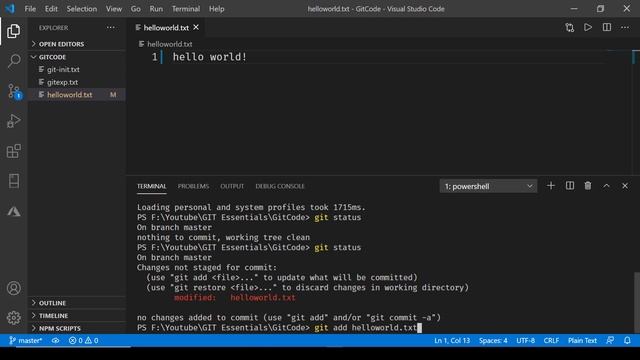Click red 'modified: helloworld.txt' terminal text
Image resolution: width=640 pixels, height=360 pixels.
pyautogui.click(x=235, y=298)
